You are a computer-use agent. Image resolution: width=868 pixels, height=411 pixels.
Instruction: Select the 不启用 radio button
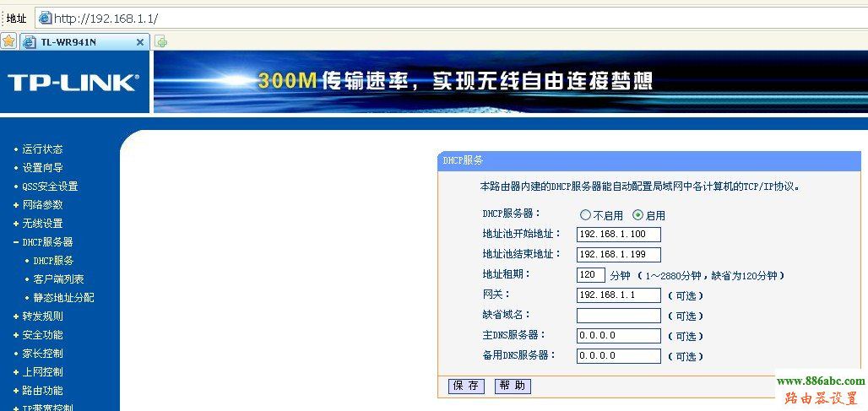pos(586,215)
